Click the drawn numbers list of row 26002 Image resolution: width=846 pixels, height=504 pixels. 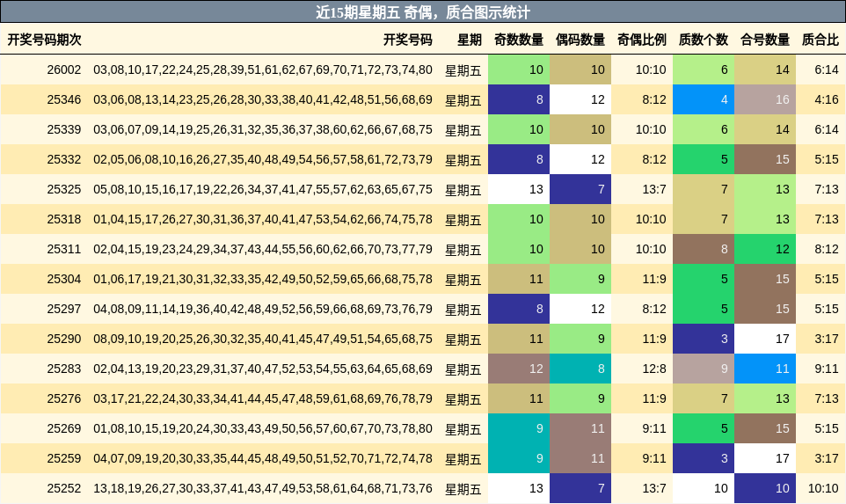coord(263,69)
